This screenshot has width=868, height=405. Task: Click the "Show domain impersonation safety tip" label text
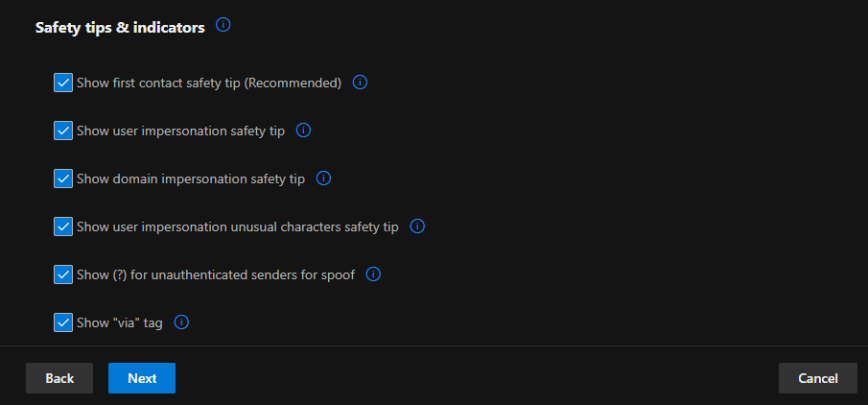(x=191, y=179)
